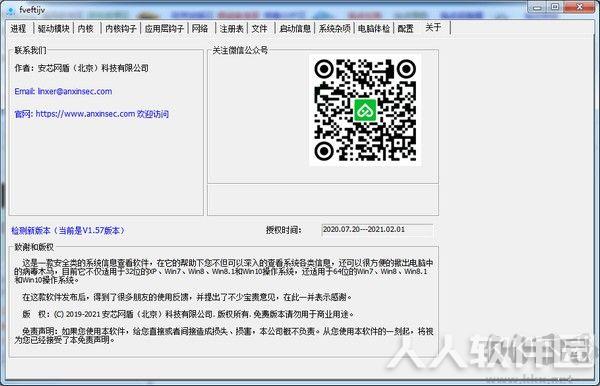Maximize the fveftijv window

(555, 7)
